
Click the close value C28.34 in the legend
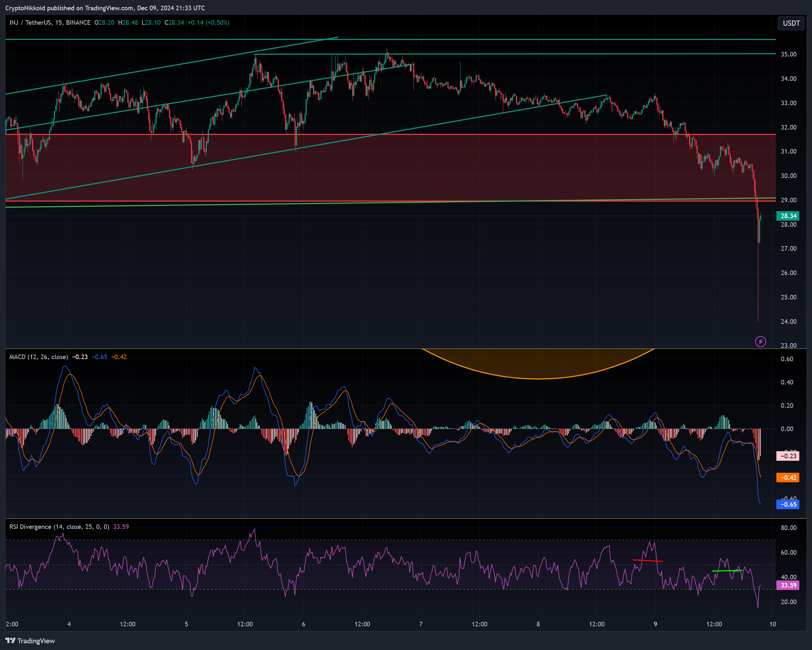click(x=174, y=23)
